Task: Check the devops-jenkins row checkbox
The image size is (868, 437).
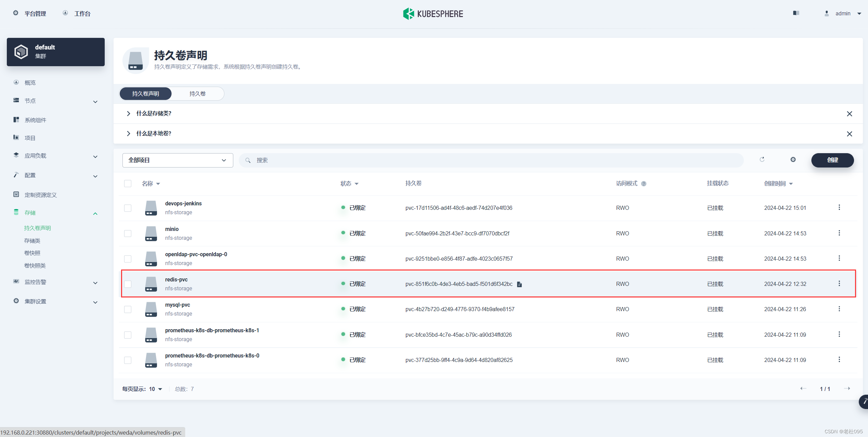Action: coord(128,208)
